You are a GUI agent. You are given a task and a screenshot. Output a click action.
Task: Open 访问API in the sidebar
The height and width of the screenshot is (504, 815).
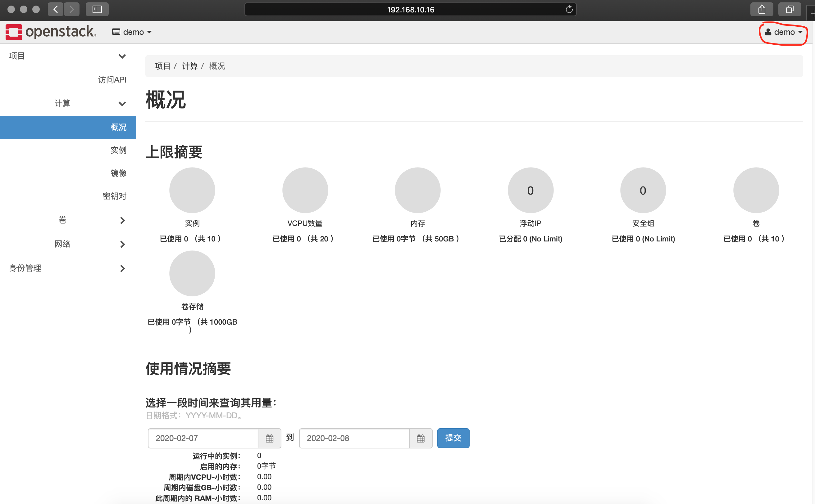(x=112, y=80)
